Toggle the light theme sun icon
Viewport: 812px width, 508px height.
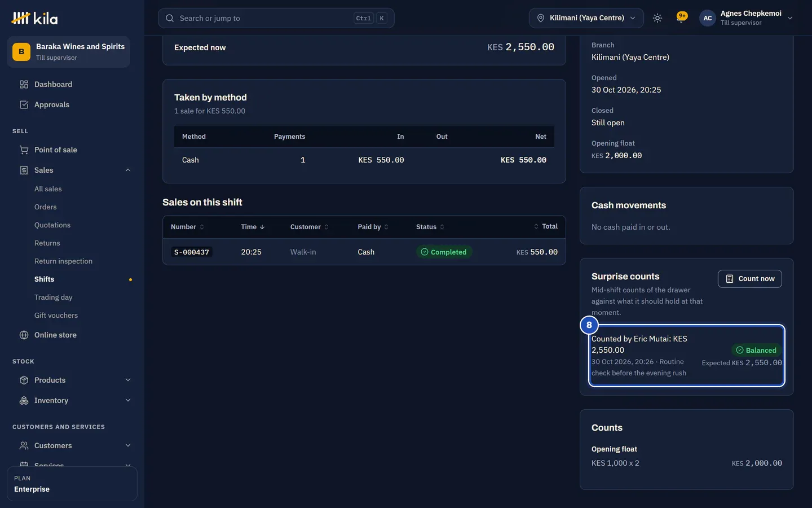point(657,18)
